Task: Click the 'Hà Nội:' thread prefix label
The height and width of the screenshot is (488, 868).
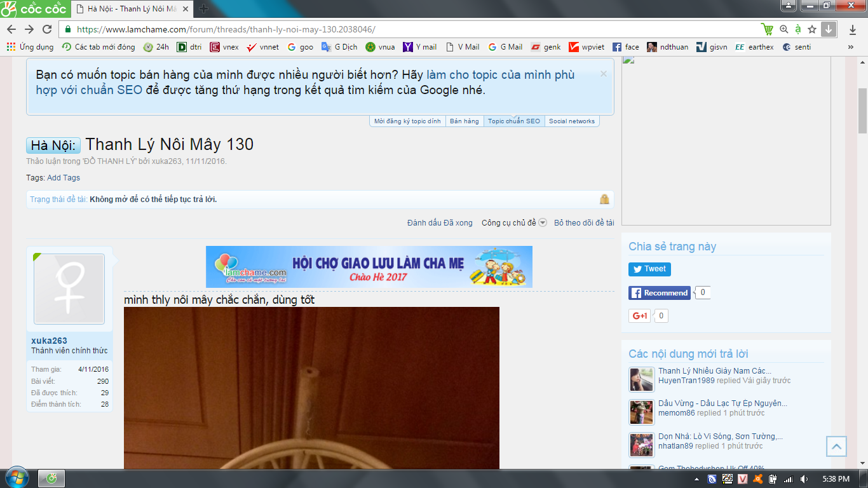Action: pos(53,146)
